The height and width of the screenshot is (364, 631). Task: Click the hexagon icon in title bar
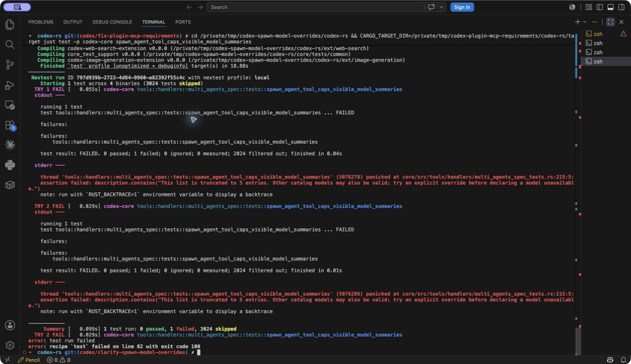[x=572, y=7]
